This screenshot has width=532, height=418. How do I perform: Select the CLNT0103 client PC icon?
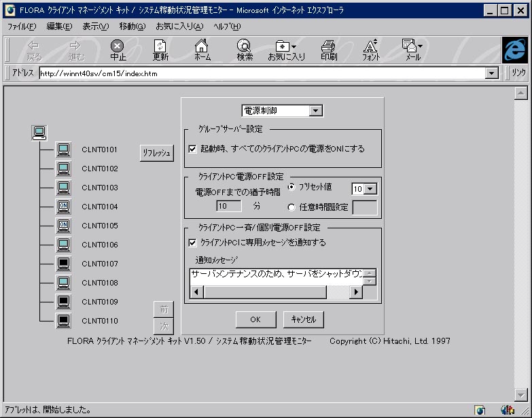tap(63, 188)
